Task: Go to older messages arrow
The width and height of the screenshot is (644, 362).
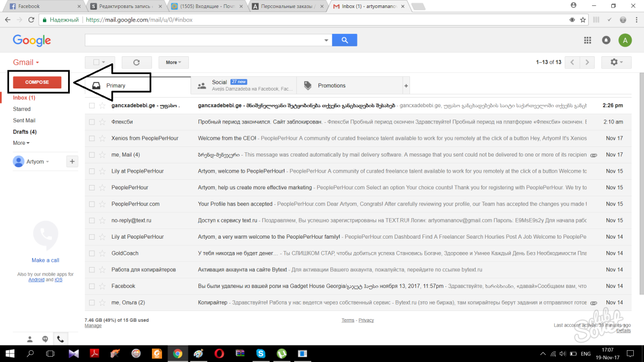Action: pos(588,62)
